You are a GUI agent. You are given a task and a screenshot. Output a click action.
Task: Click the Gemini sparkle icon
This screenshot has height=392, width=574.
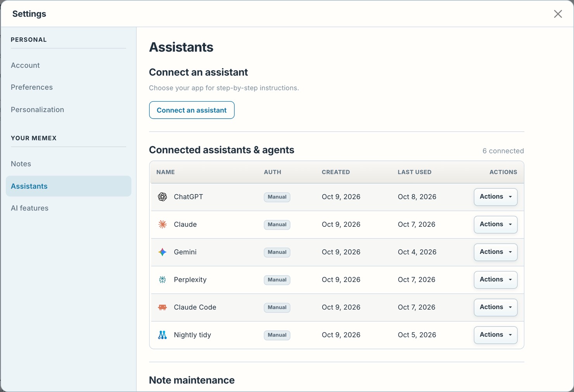(x=163, y=252)
